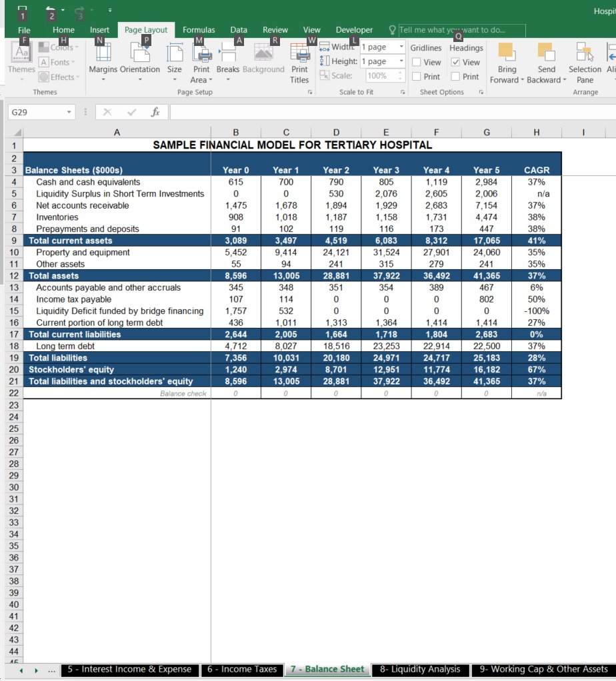Open theme Fonts options
The image size is (616, 681).
click(x=57, y=62)
